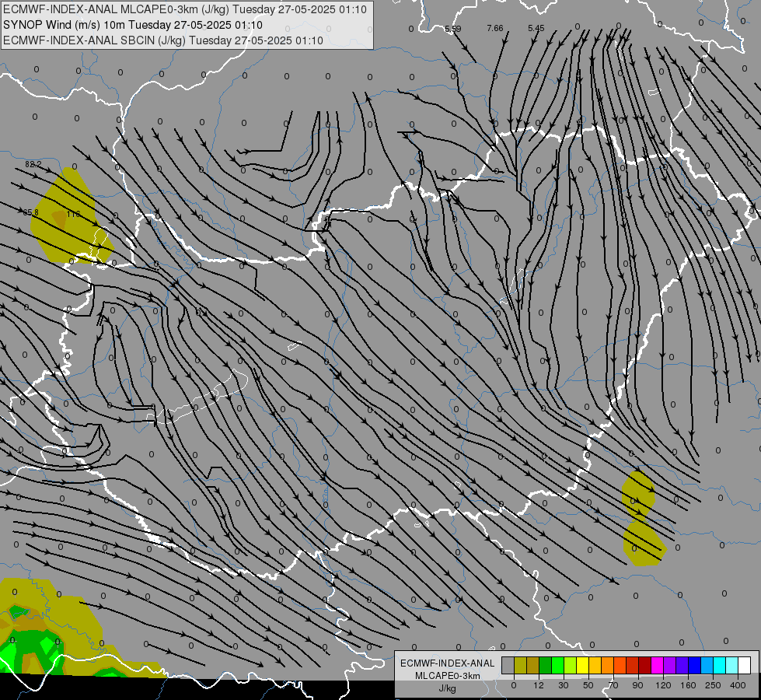
Task: Click the 5.45 wind value at top
Action: [x=536, y=28]
